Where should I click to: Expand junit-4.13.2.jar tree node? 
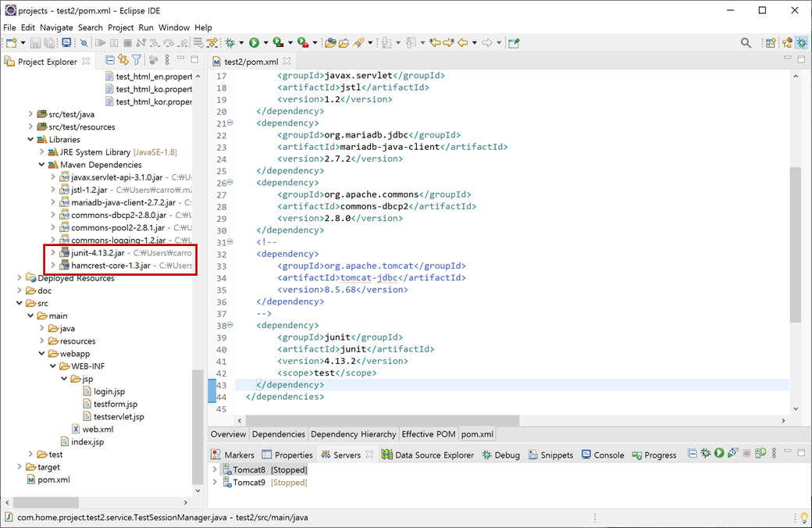coord(53,253)
